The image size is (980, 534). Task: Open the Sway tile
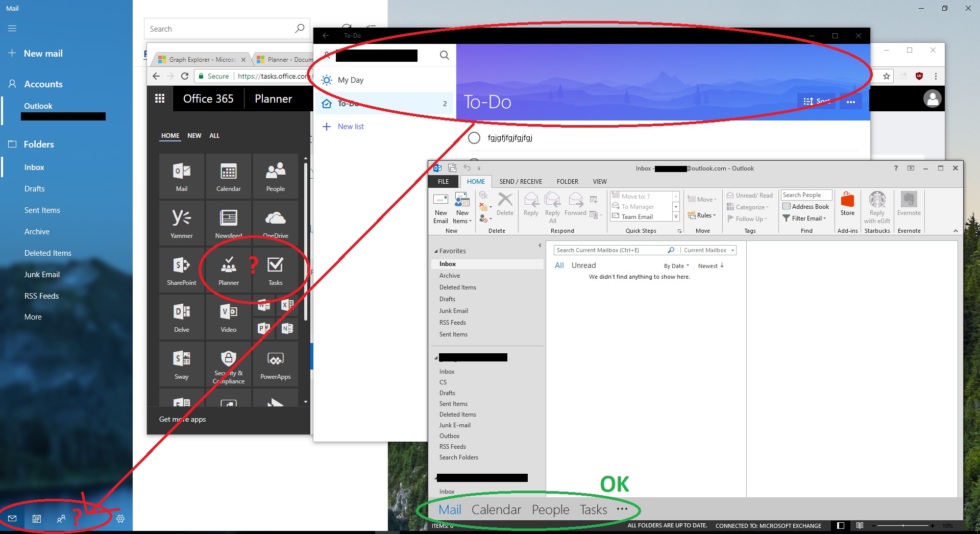click(x=182, y=364)
